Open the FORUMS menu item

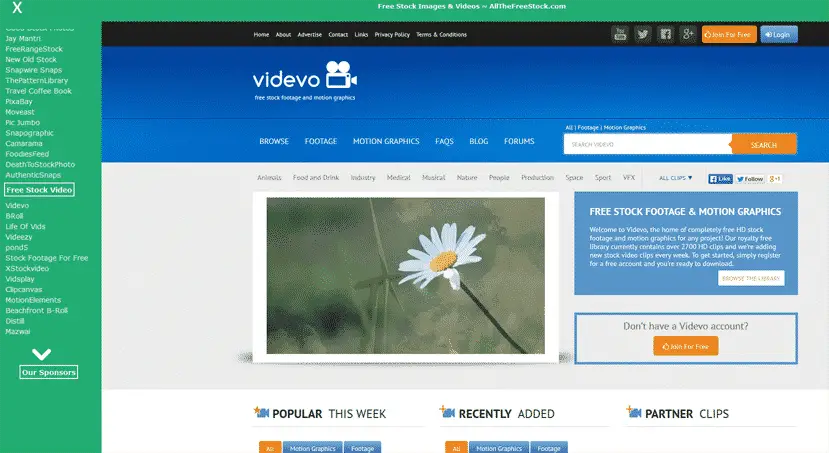(519, 141)
